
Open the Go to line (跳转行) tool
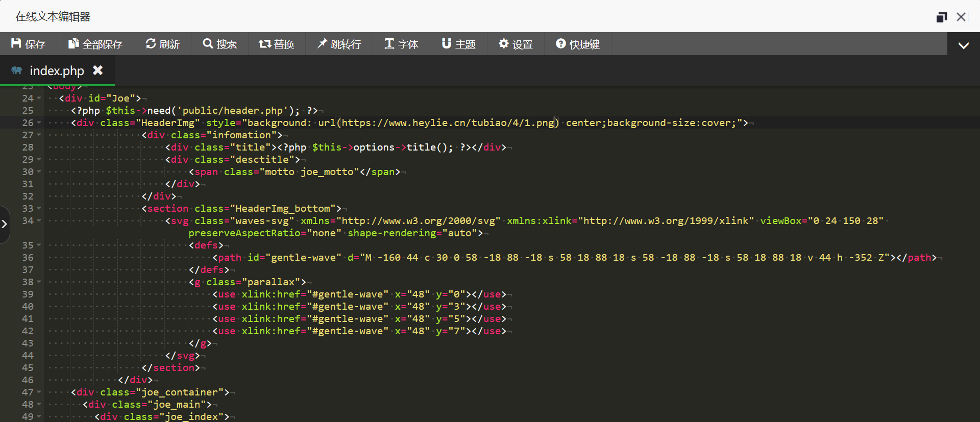(322, 44)
